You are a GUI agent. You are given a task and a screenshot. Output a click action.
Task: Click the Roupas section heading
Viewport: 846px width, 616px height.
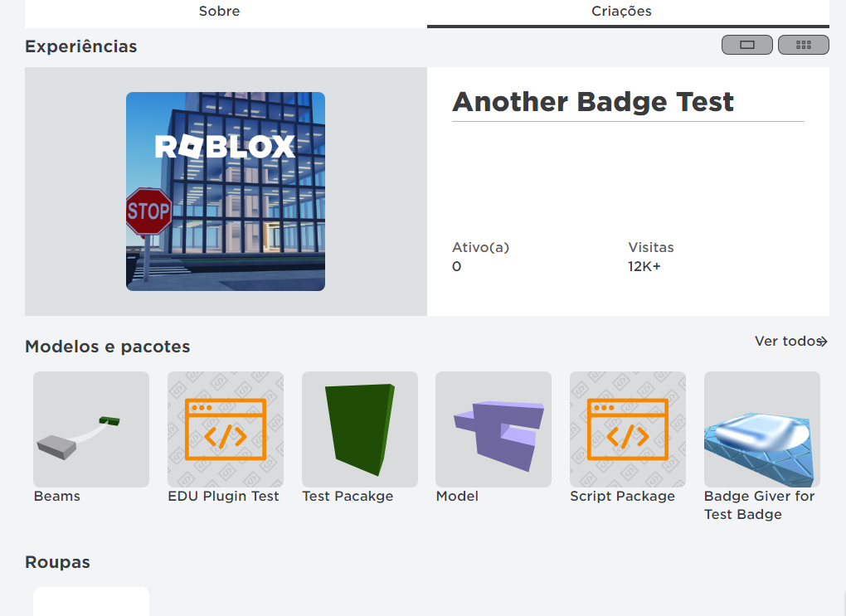(x=57, y=562)
